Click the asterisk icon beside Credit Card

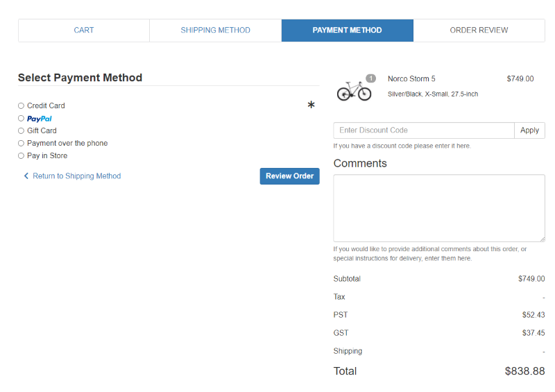tap(311, 105)
